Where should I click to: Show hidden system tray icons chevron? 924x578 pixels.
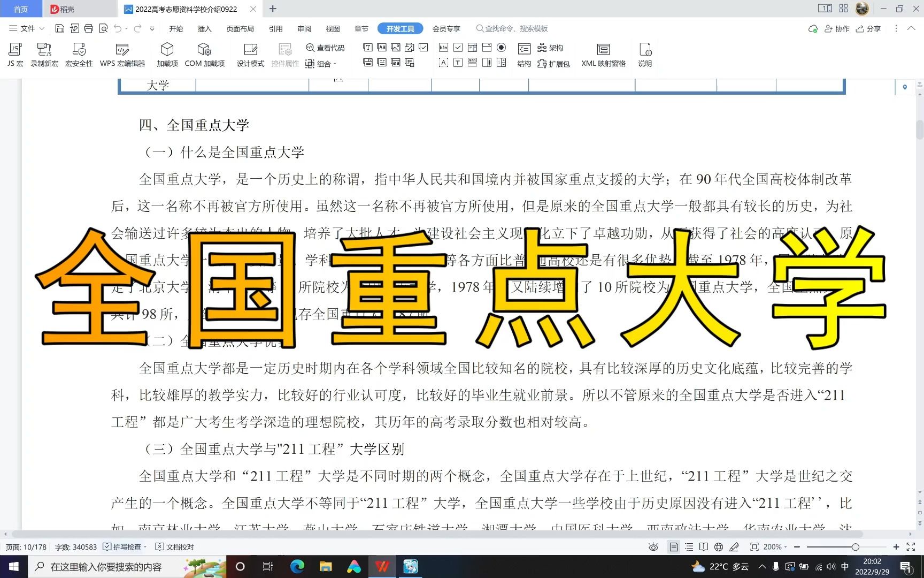point(762,566)
